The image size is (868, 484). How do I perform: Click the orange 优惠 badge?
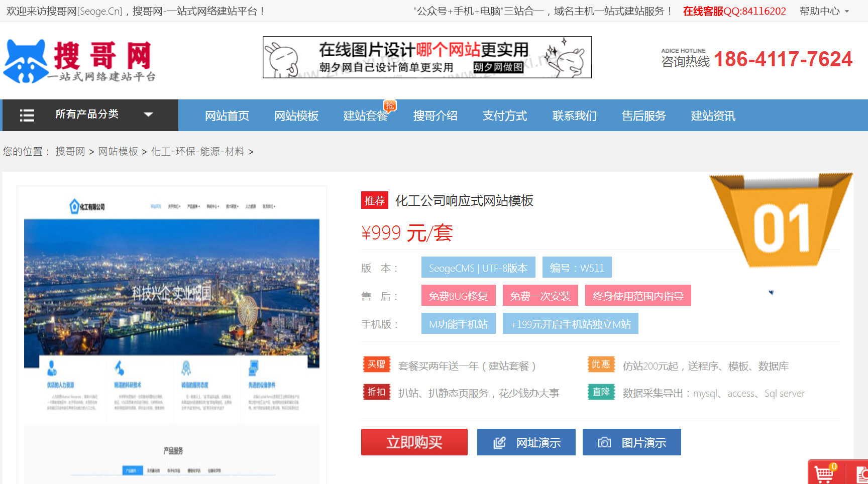coord(601,365)
